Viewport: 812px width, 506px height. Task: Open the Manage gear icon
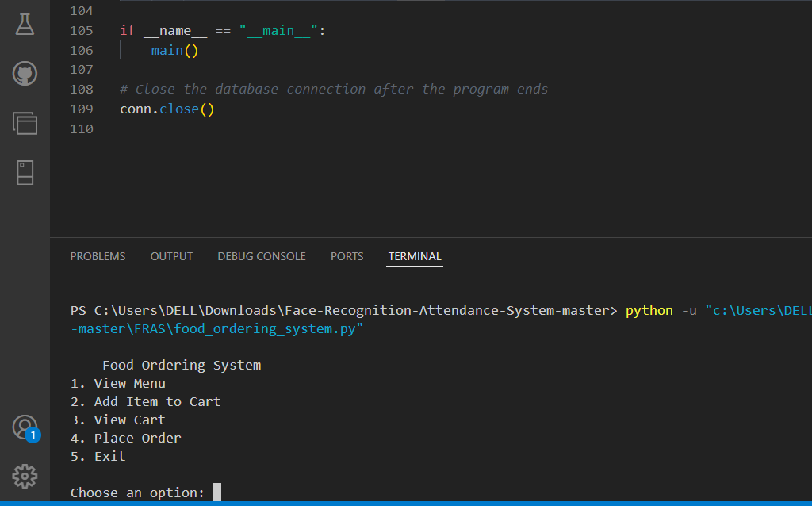pyautogui.click(x=25, y=477)
